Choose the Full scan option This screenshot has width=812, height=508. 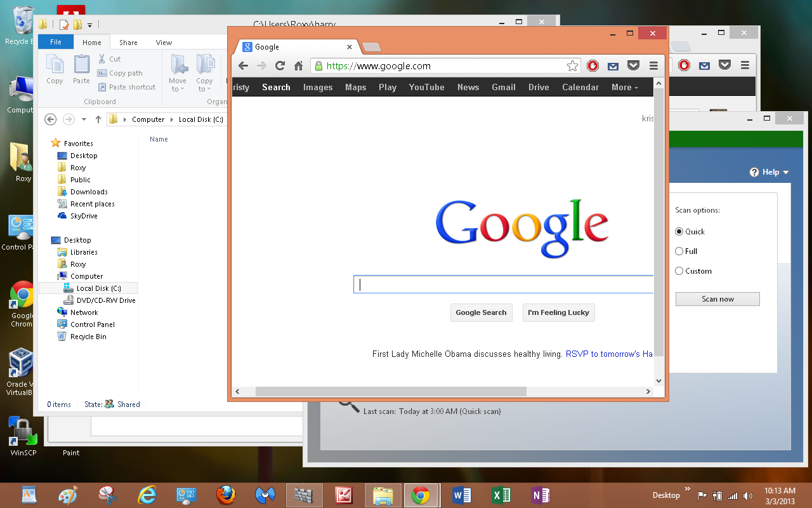pos(679,251)
